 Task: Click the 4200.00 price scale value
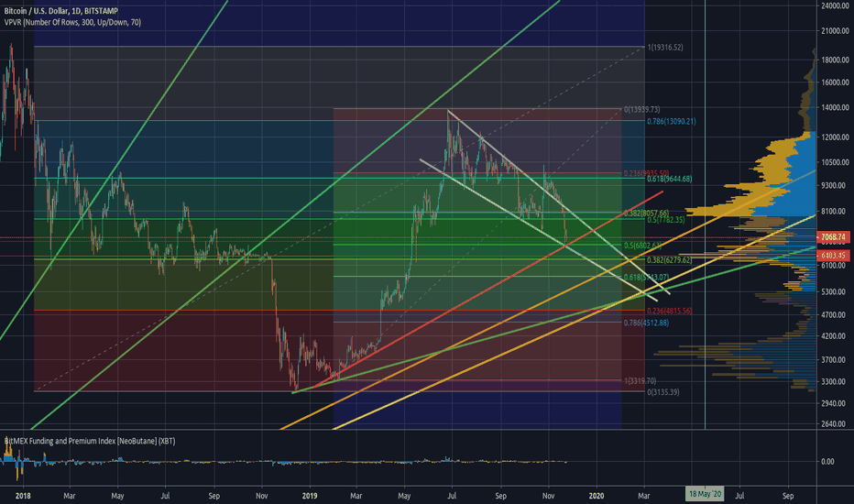coord(833,336)
